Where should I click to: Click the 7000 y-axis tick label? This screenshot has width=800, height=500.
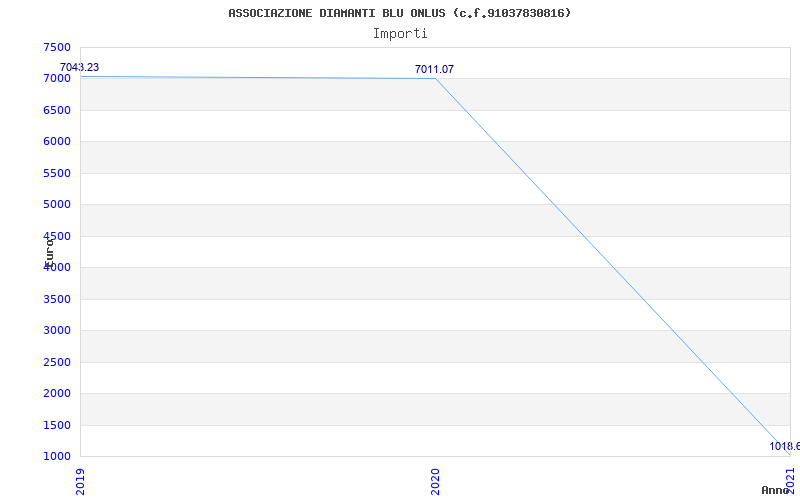[57, 79]
